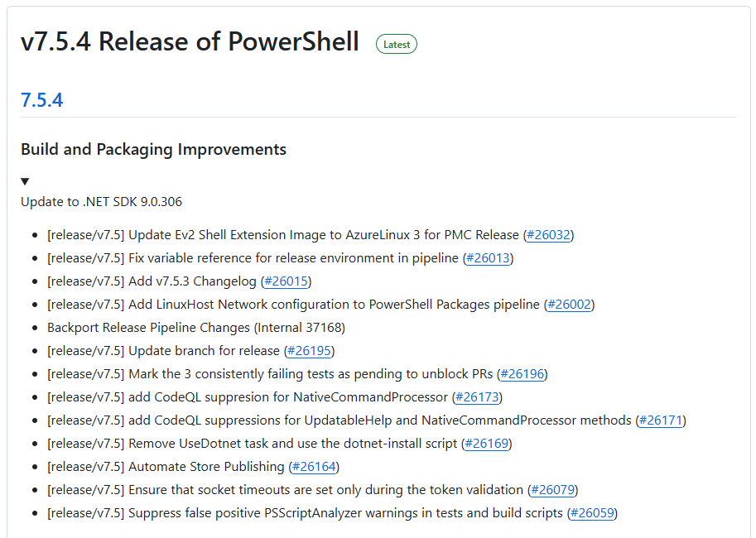Collapse the Build and Packaging details triangle
This screenshot has height=538, width=756.
coord(25,181)
